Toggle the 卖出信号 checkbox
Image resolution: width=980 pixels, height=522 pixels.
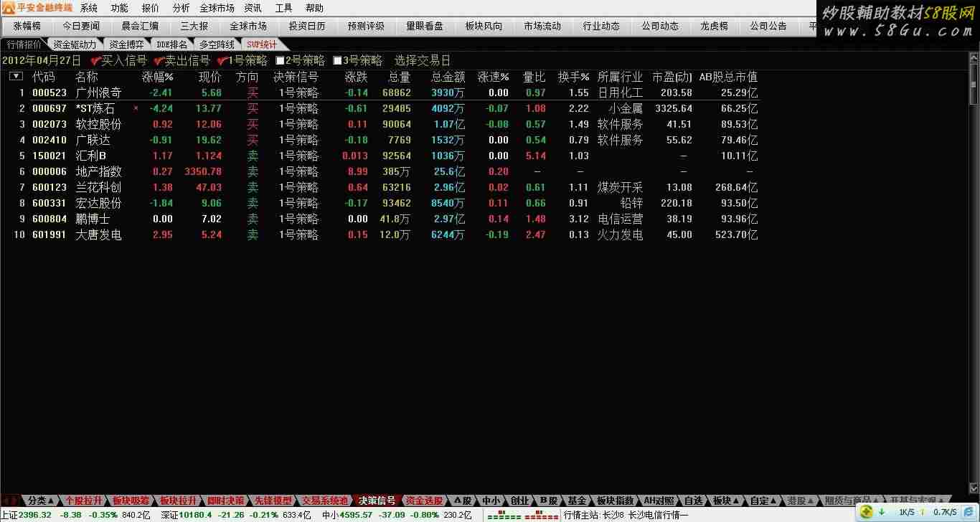(159, 61)
